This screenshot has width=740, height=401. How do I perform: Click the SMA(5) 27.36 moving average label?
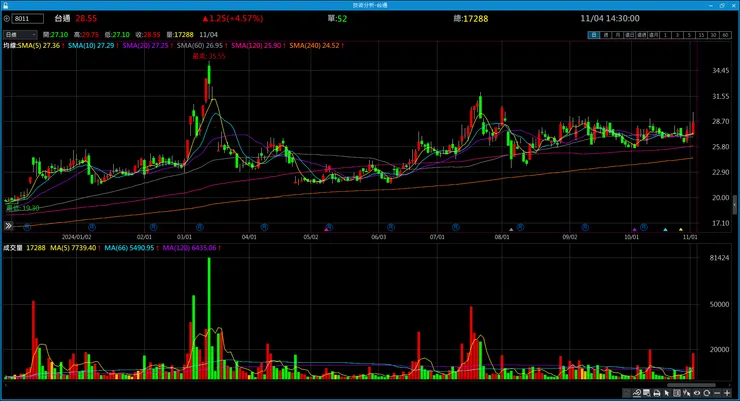41,45
